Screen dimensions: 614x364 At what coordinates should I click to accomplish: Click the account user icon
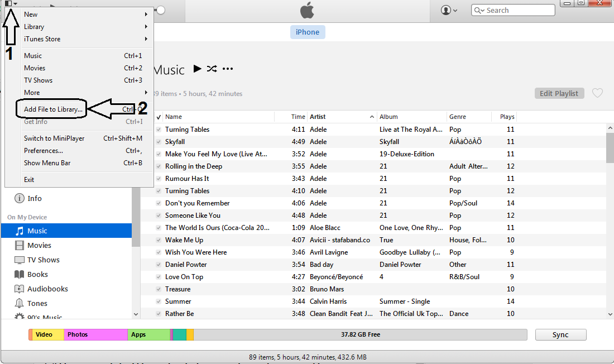click(445, 10)
